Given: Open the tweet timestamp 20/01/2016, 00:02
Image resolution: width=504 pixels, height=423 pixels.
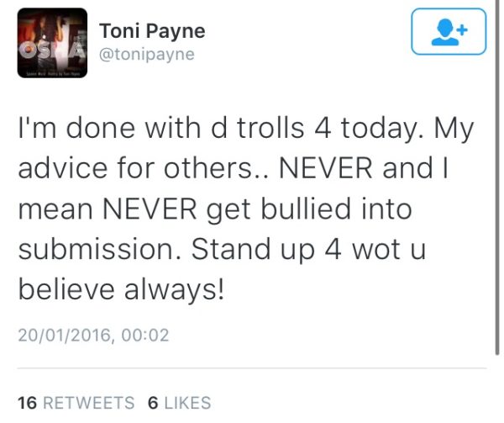Looking at the screenshot, I should (93, 336).
